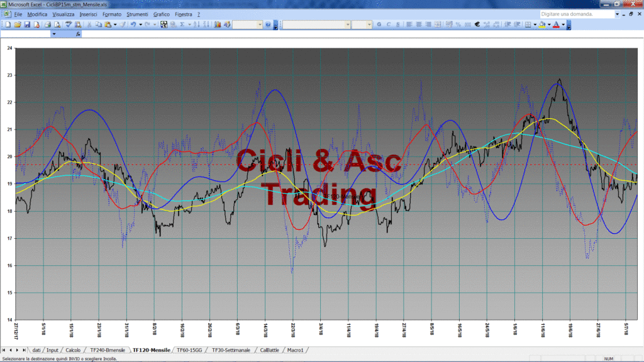This screenshot has height=362, width=644.
Task: Expand the font name combo box
Action: (x=347, y=25)
